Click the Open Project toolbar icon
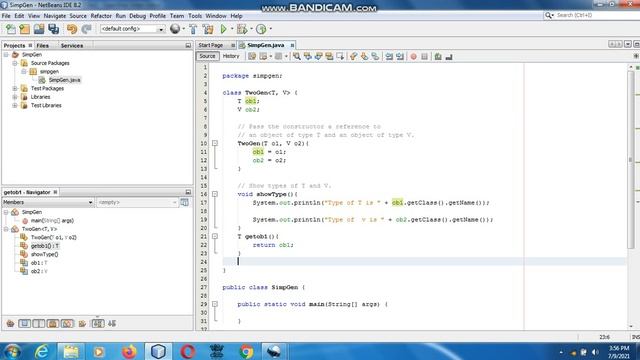640x360 pixels. (39, 29)
